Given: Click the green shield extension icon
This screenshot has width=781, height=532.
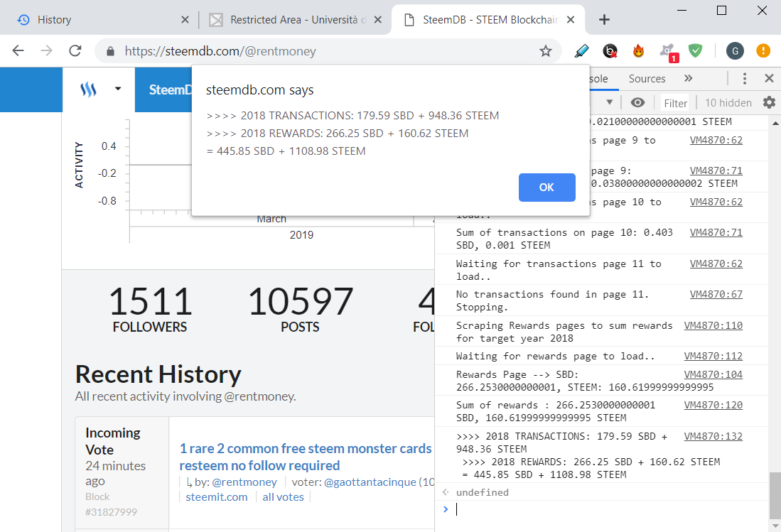Looking at the screenshot, I should pos(695,50).
